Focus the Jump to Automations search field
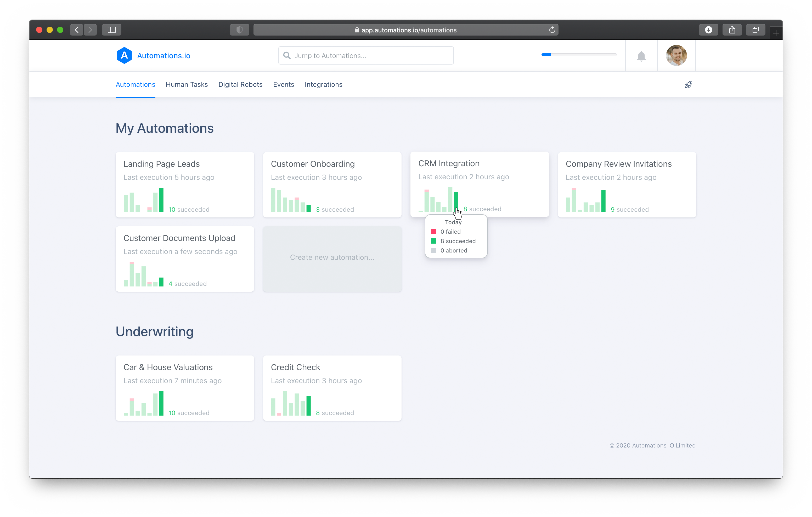 pos(366,56)
